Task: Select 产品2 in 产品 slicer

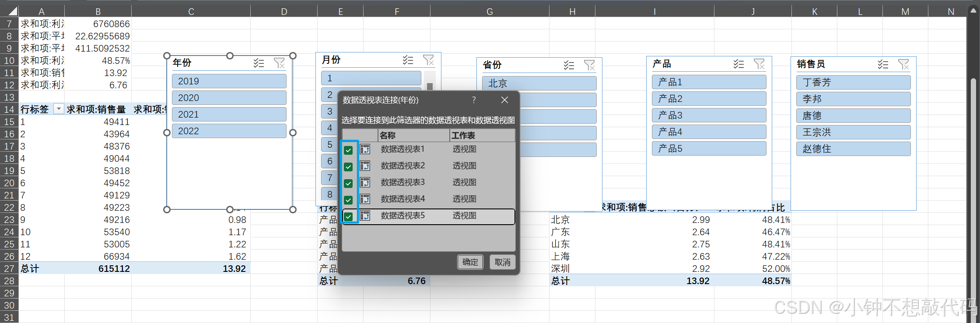Action: tap(709, 99)
